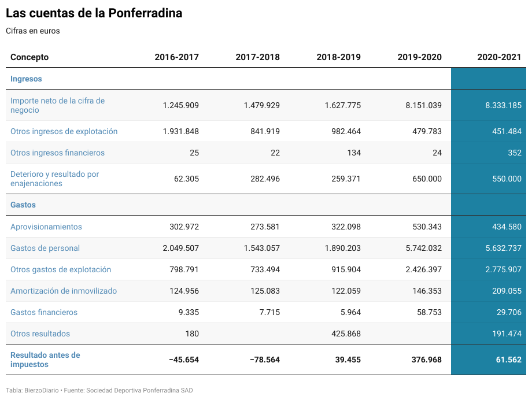Click the value 282.496

coord(265,179)
